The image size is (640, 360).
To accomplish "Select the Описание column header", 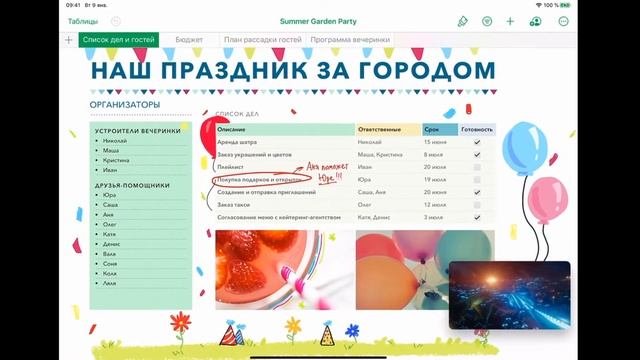I will (285, 129).
